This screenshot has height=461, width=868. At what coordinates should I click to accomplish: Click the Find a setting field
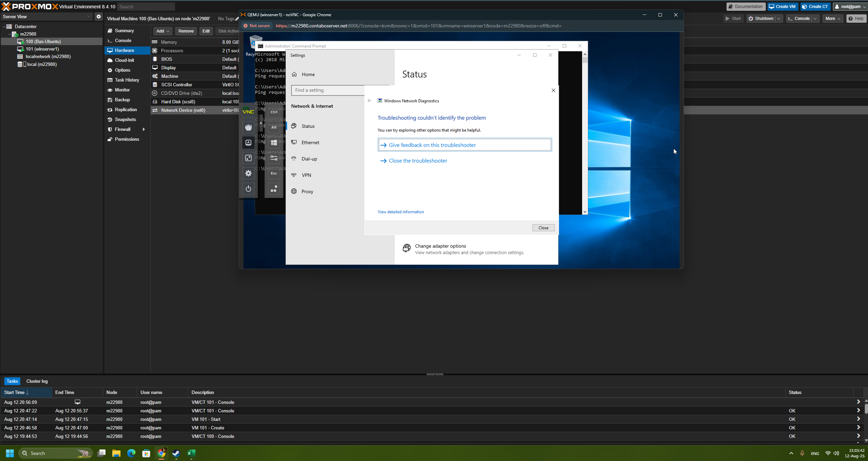click(x=328, y=90)
